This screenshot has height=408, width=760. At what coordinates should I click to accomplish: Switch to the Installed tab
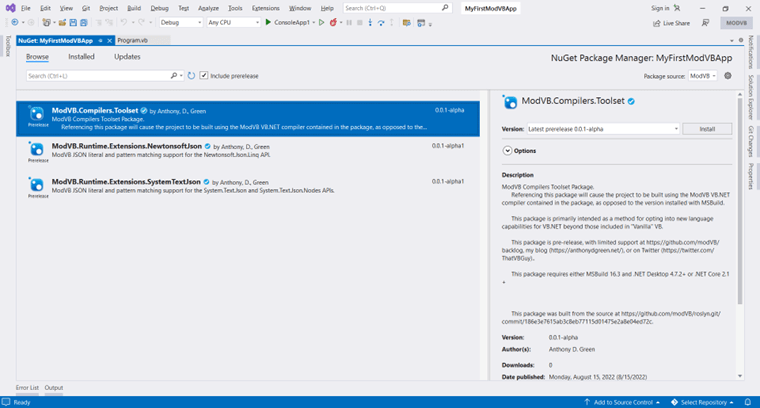pyautogui.click(x=81, y=57)
